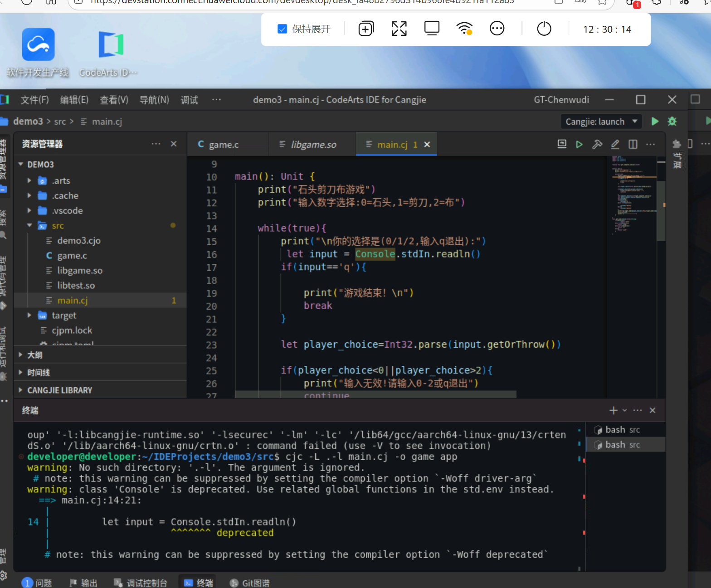Image resolution: width=711 pixels, height=588 pixels.
Task: Click the power icon in remote toolbar
Action: coord(544,29)
